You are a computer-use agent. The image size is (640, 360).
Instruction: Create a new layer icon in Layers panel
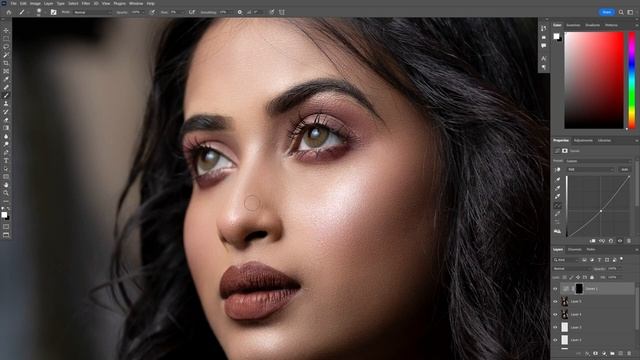(x=621, y=353)
